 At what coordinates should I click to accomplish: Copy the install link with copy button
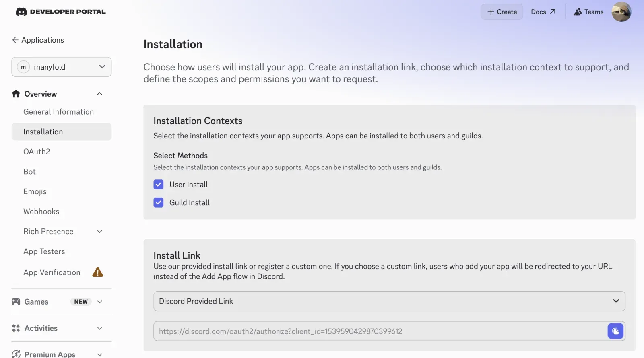click(615, 331)
